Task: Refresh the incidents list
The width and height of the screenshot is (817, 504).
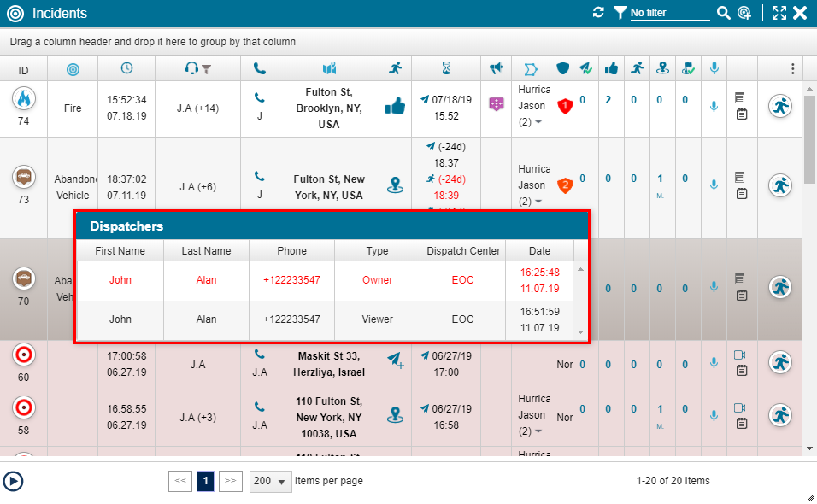Action: click(599, 13)
